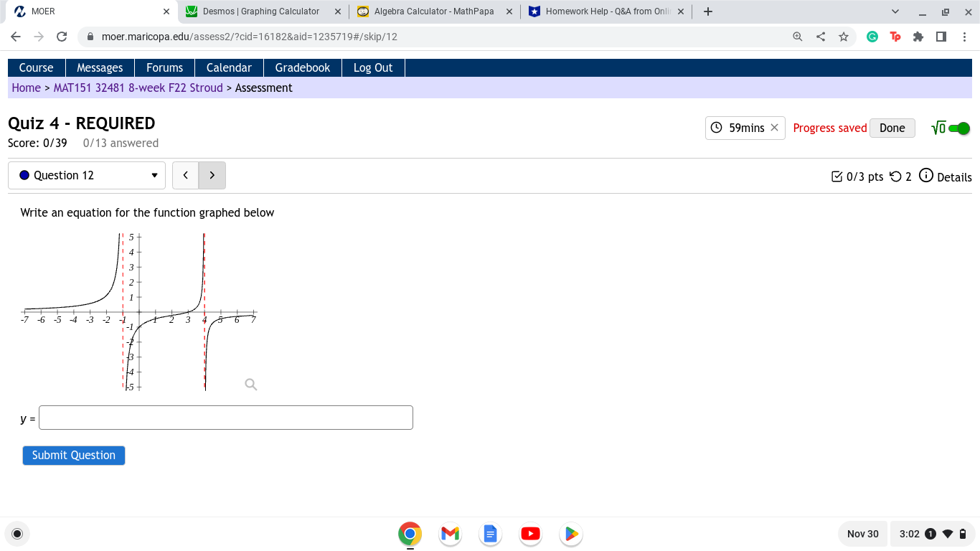Open the Tp extension icon
This screenshot has width=980, height=551.
(895, 37)
